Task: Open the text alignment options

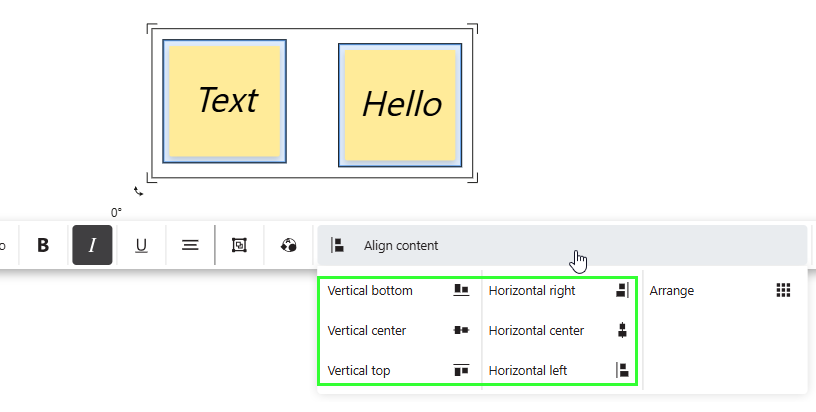Action: (190, 245)
